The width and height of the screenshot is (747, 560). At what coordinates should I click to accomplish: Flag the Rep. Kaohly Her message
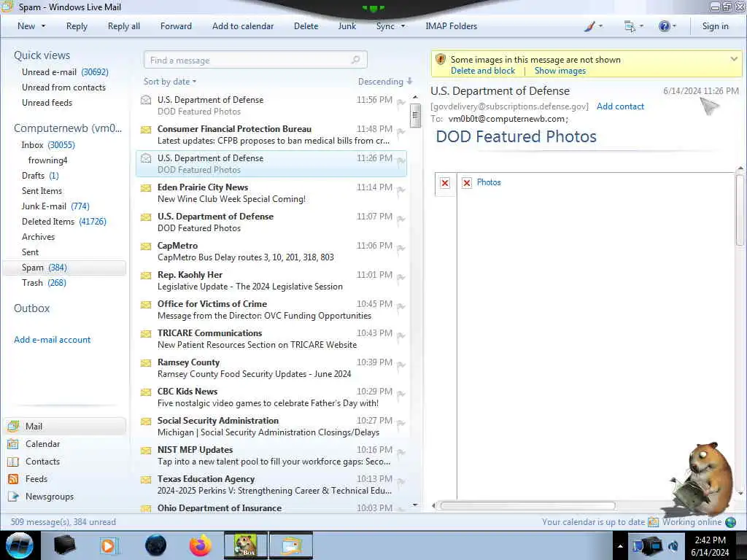point(400,276)
